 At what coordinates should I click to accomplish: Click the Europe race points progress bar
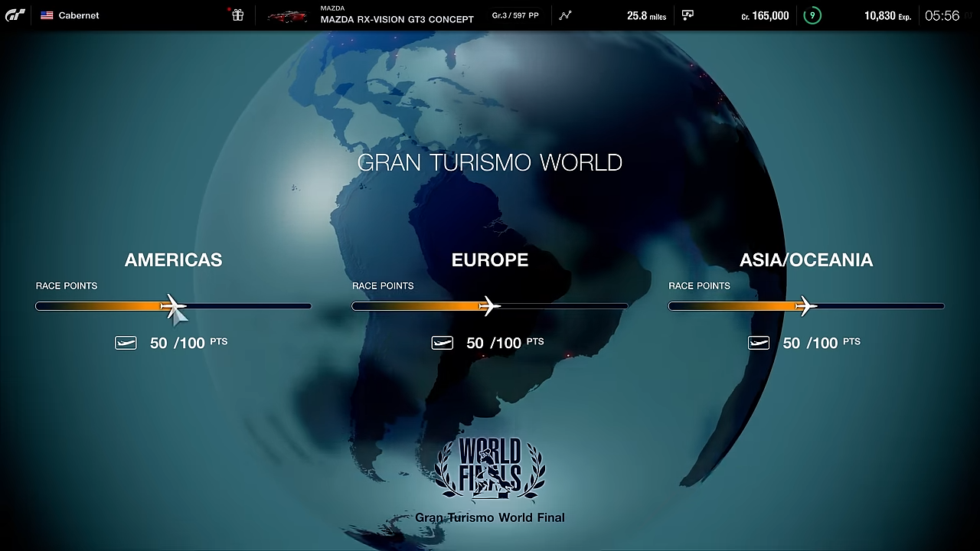(490, 306)
